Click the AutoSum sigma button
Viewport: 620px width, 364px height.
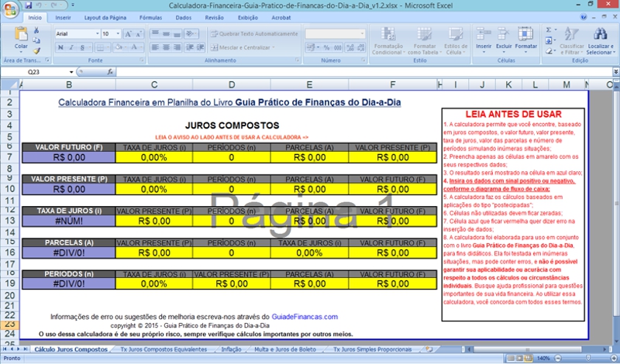[549, 30]
